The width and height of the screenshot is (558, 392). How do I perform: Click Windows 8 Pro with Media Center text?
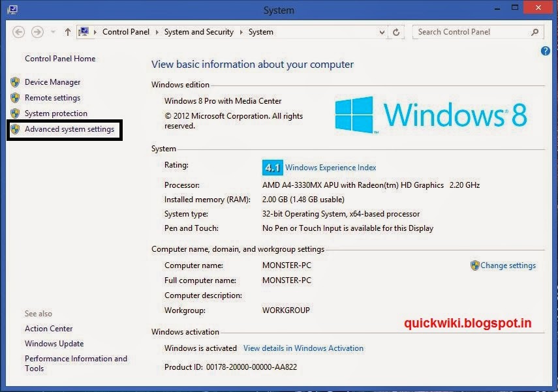pyautogui.click(x=223, y=101)
